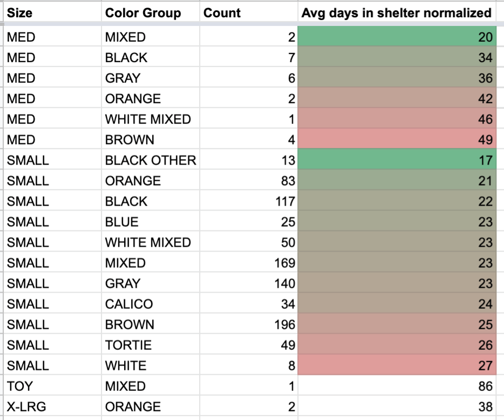Click the MED ORANGE average value 42
The width and height of the screenshot is (504, 420).
pos(397,99)
